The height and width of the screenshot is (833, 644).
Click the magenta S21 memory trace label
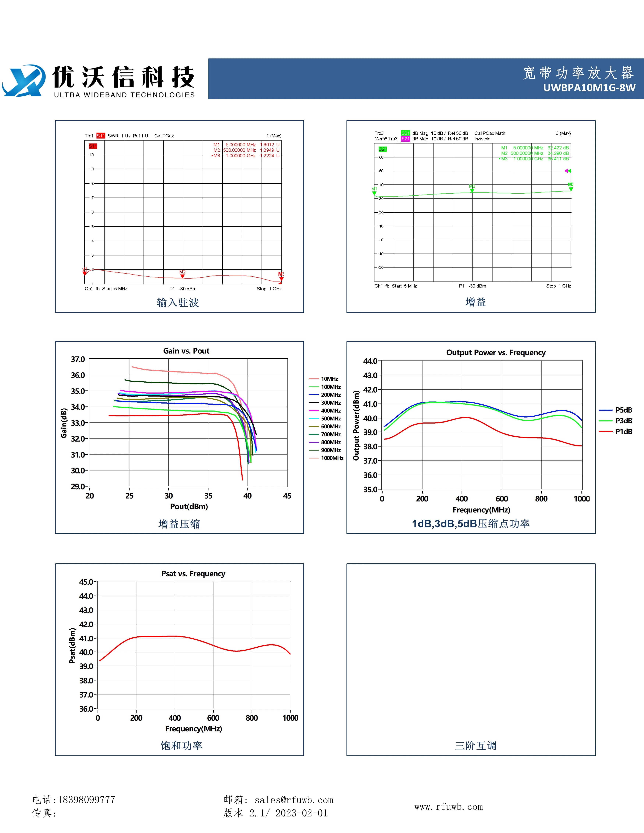point(405,139)
